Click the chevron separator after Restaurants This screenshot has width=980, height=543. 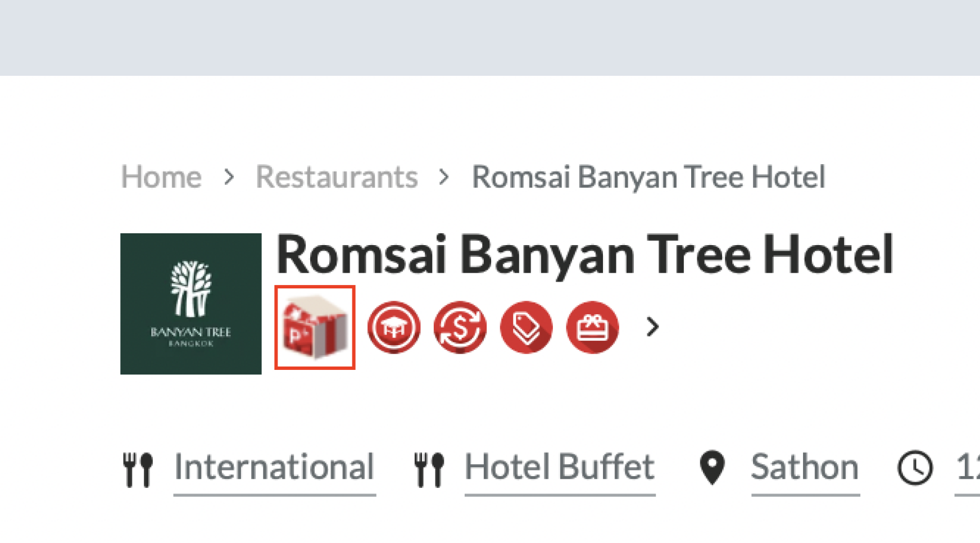pos(444,177)
